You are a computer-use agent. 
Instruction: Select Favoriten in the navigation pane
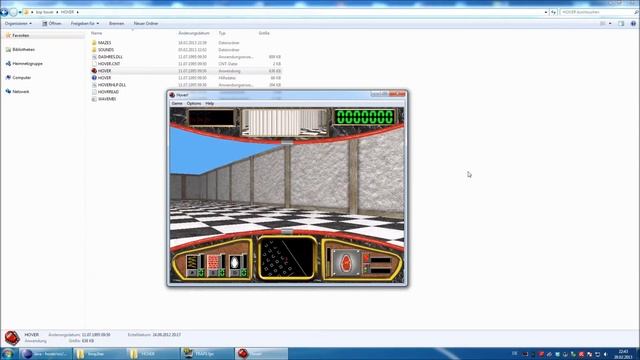tap(20, 36)
